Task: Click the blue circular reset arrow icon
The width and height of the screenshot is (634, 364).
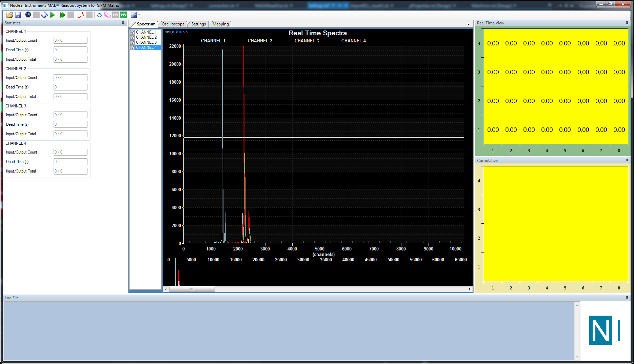Action: coord(99,15)
